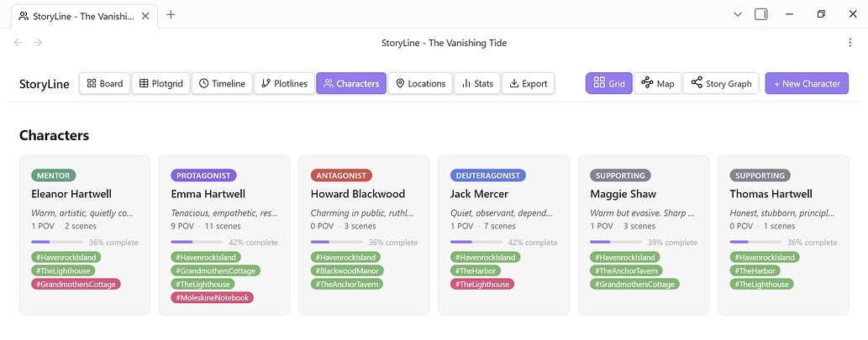Click Eleanor Hartwell's progress bar
This screenshot has width=868, height=340.
pyautogui.click(x=57, y=242)
